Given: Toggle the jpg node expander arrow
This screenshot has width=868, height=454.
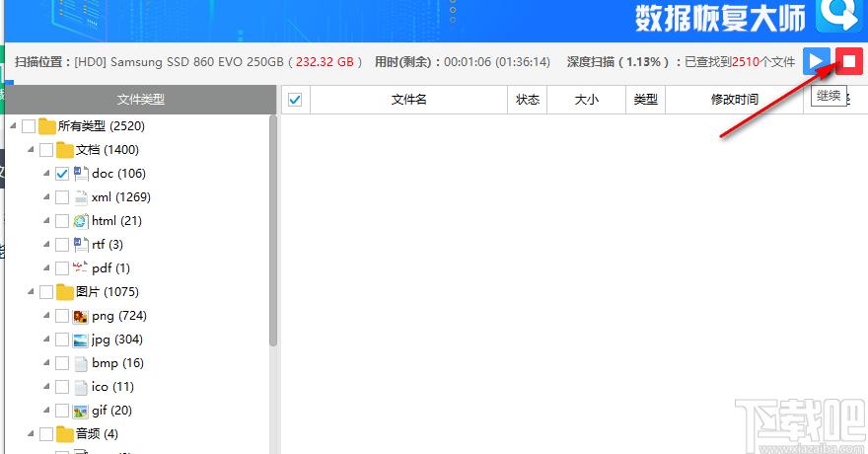Looking at the screenshot, I should pos(46,339).
